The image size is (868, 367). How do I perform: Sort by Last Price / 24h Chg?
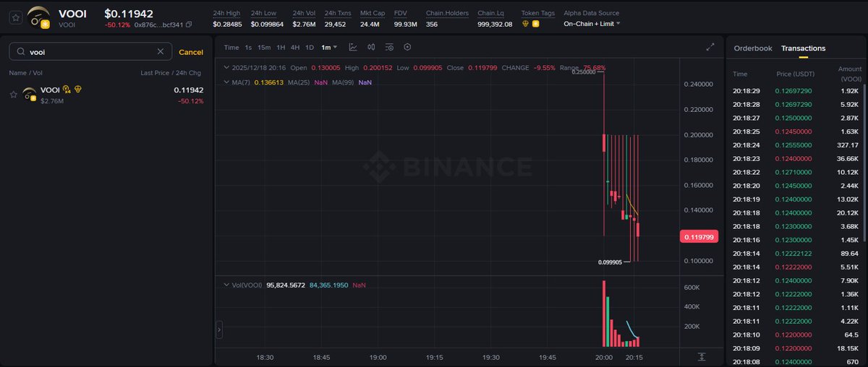pos(172,73)
